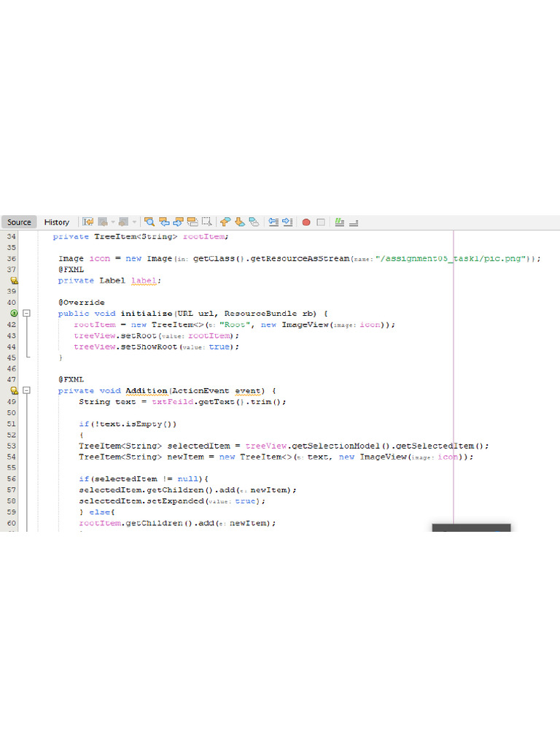The width and height of the screenshot is (560, 747).
Task: Toggle Highlight Search in the editor toolbar
Action: [192, 222]
